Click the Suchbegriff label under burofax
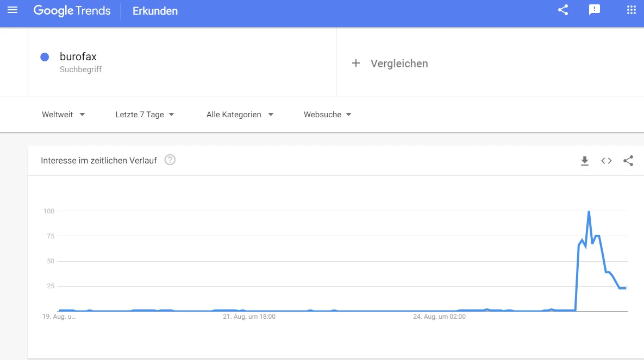Screen dimensions: 644x360 click(80, 70)
